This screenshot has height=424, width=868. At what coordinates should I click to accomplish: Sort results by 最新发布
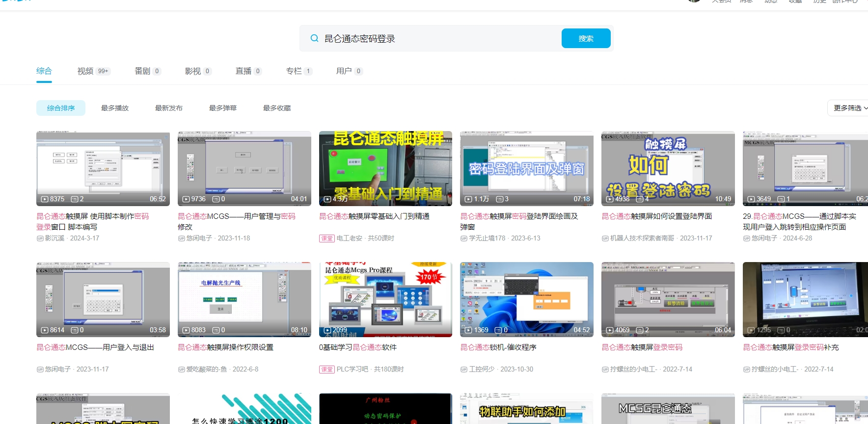click(x=169, y=108)
